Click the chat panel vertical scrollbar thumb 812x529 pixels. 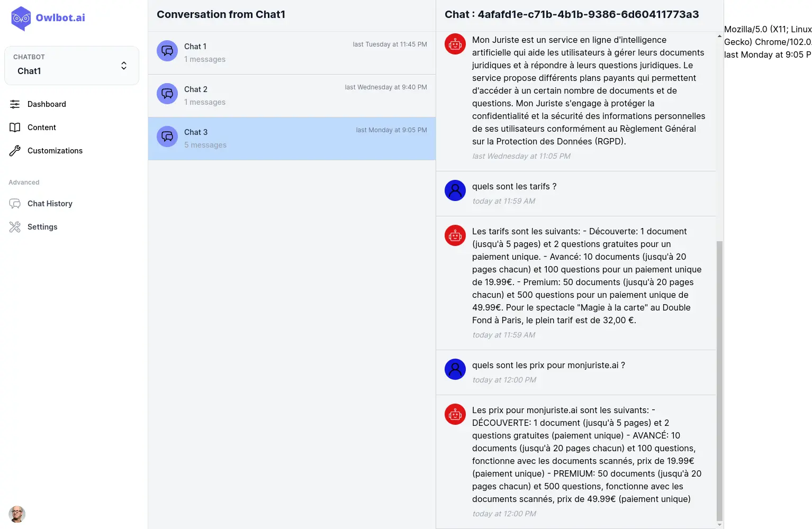tap(719, 381)
